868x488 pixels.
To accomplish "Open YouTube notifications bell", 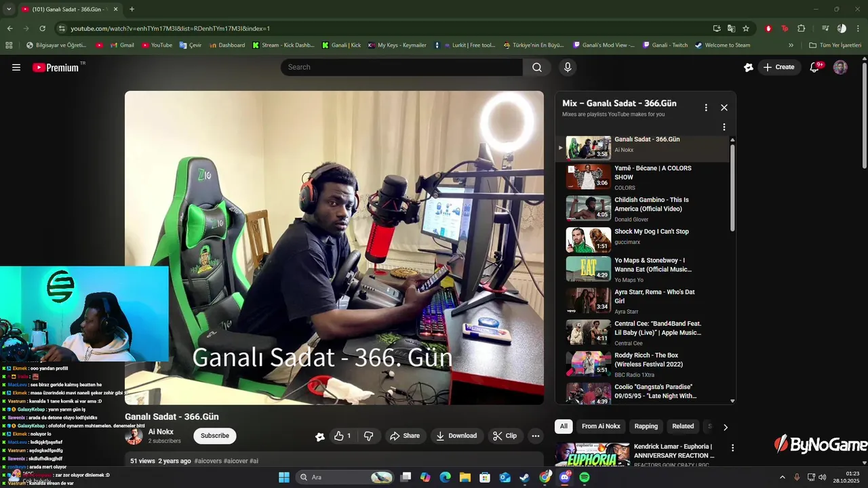I will coord(816,67).
